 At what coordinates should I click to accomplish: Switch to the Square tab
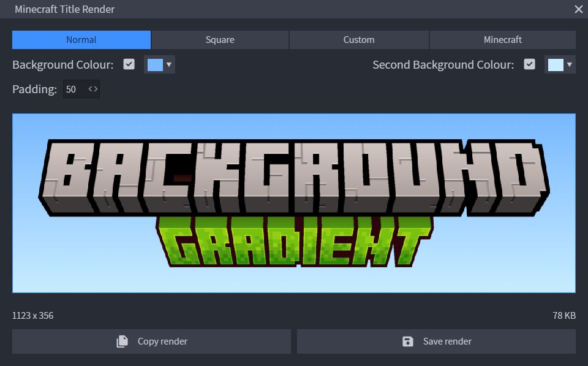[x=220, y=40]
